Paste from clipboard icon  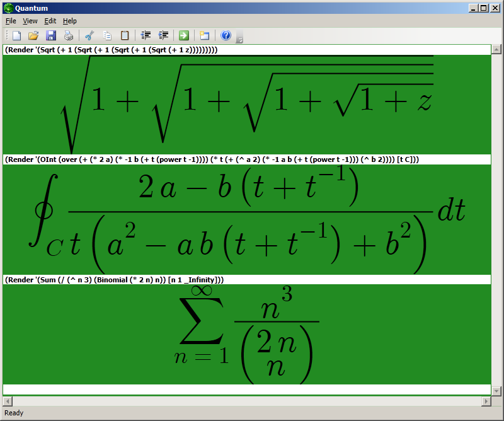[x=125, y=35]
